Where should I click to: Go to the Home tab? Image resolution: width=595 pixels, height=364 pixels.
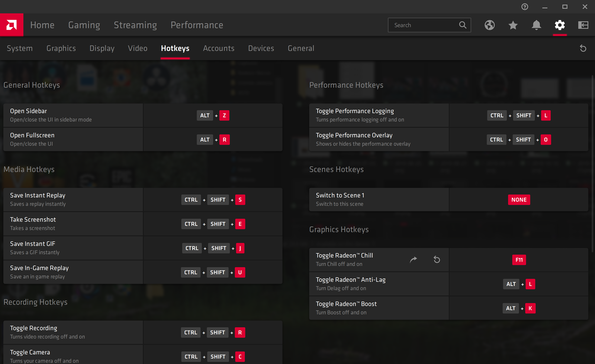(42, 25)
